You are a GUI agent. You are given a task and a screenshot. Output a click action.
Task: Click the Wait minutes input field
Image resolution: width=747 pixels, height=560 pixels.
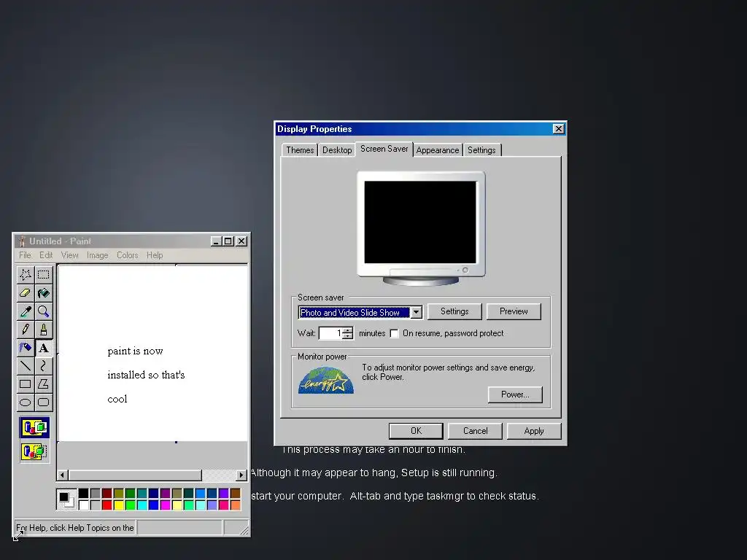[x=330, y=333]
